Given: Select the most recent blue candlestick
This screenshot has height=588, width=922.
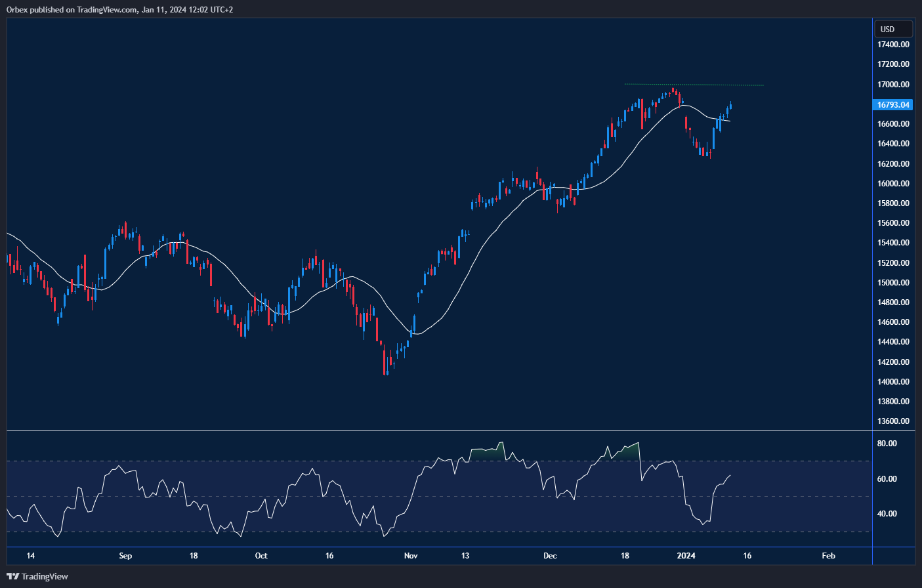Looking at the screenshot, I should point(730,105).
